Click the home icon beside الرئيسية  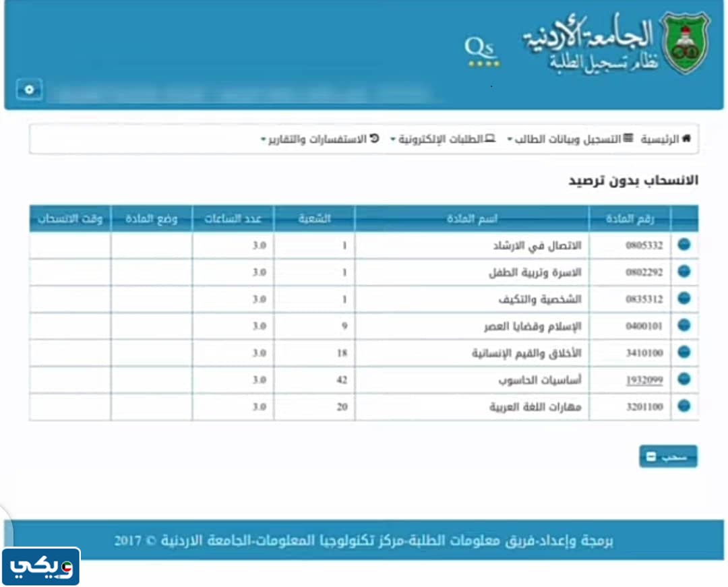pos(686,138)
